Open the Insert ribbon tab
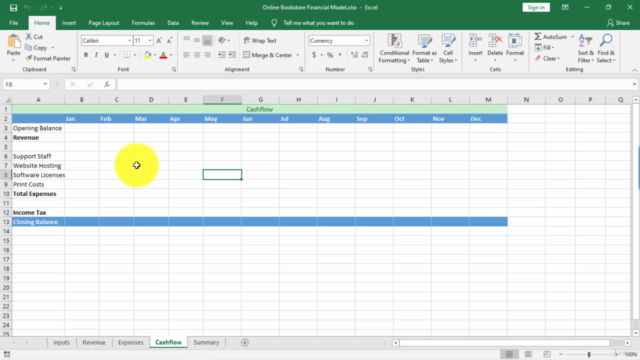Image resolution: width=640 pixels, height=360 pixels. pos(69,23)
